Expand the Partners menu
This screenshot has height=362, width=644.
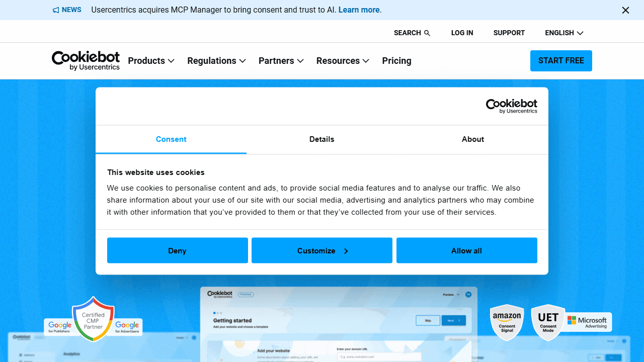pos(281,61)
